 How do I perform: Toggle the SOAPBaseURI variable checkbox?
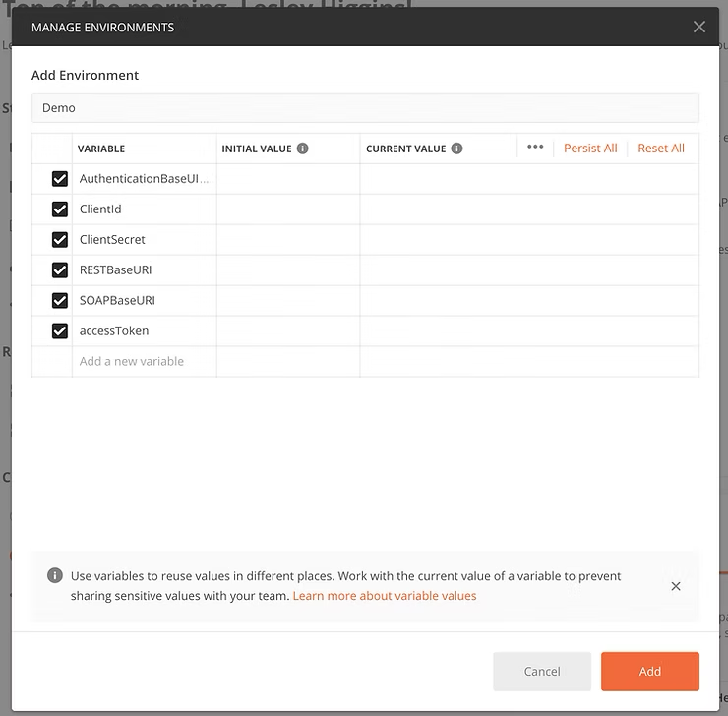tap(60, 301)
